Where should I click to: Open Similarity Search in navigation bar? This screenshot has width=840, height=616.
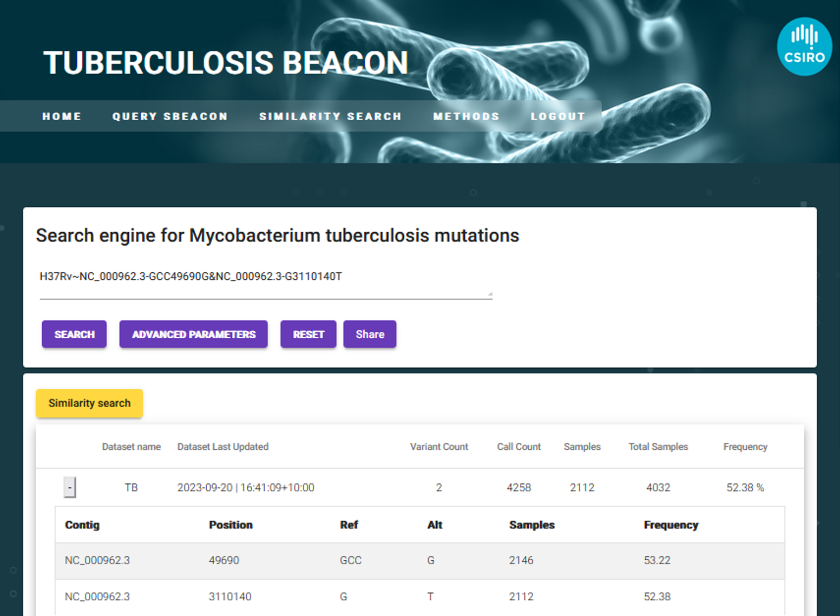(x=330, y=116)
